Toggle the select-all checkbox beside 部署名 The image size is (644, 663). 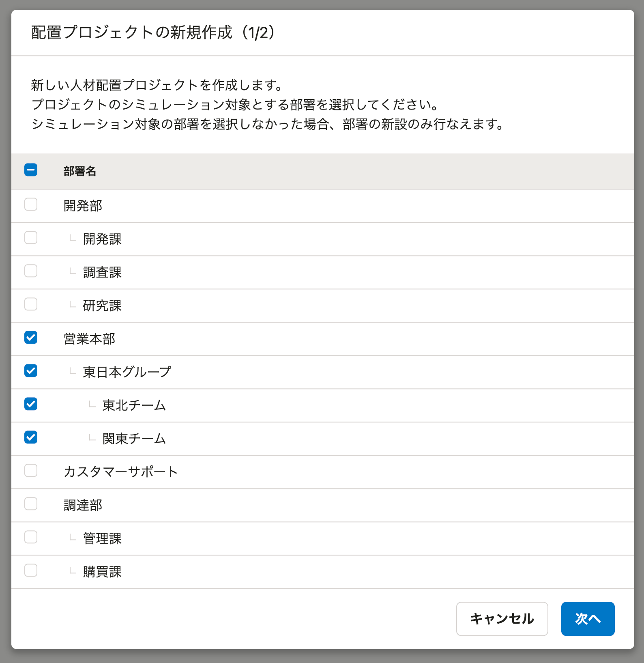point(31,170)
